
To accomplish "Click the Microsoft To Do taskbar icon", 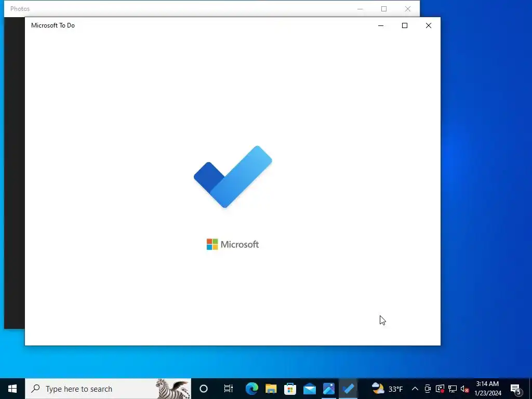I will point(348,389).
